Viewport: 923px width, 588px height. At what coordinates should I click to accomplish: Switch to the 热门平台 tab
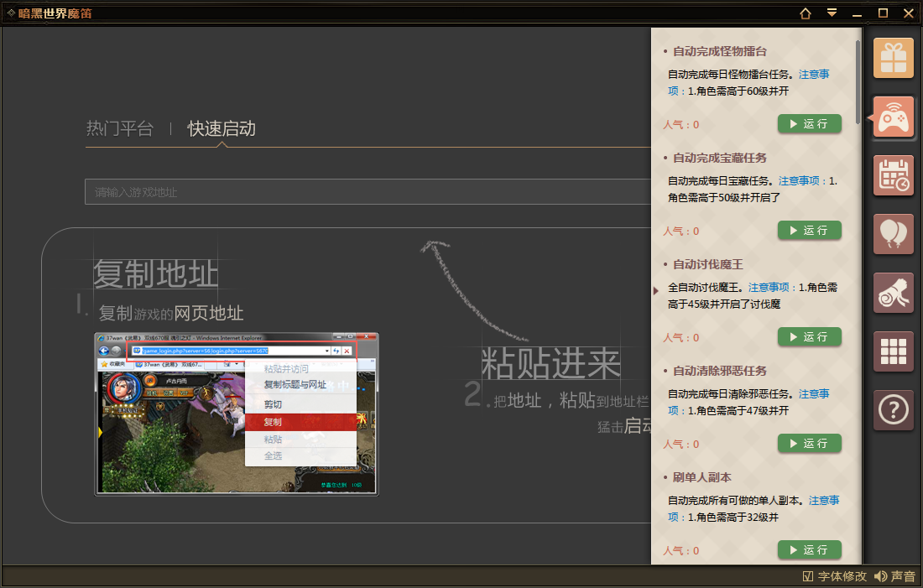coord(120,128)
